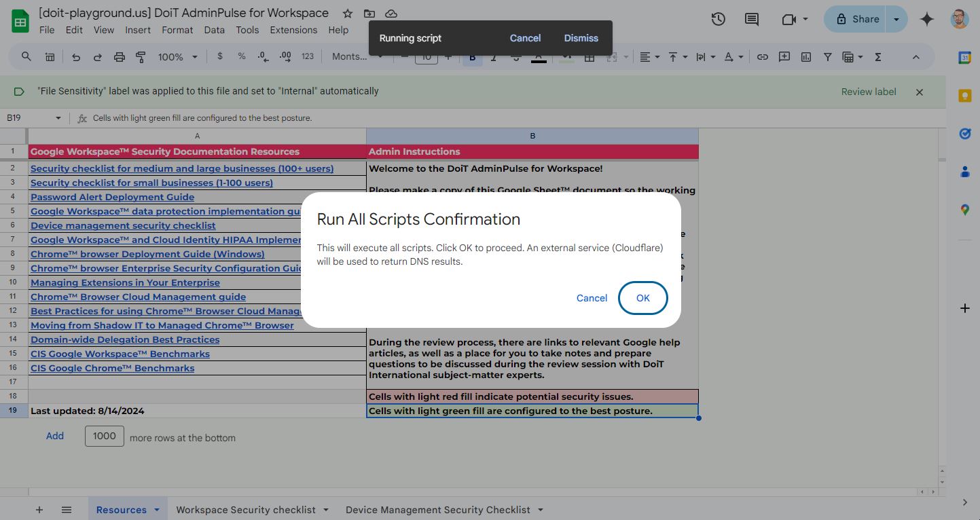Switch to Device Management Security Checklist tab
Image resolution: width=980 pixels, height=520 pixels.
point(437,510)
